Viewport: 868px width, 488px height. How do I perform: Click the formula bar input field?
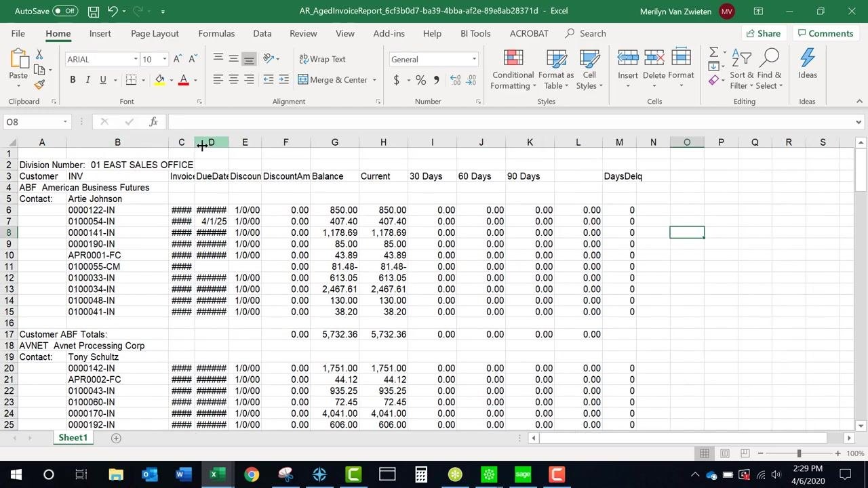[512, 122]
